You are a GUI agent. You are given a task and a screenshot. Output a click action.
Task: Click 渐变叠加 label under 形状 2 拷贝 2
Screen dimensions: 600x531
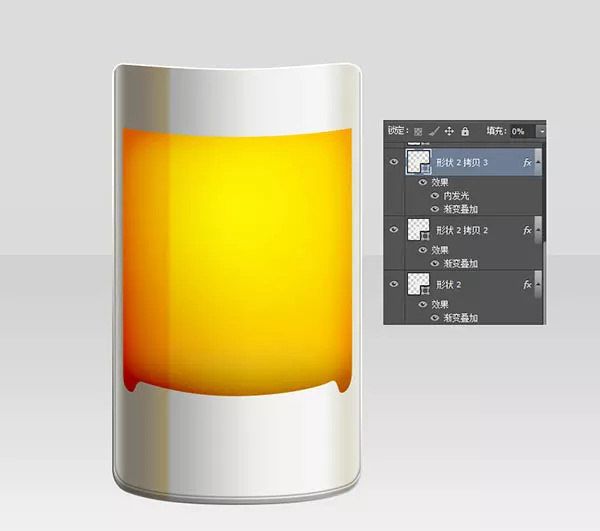click(460, 264)
